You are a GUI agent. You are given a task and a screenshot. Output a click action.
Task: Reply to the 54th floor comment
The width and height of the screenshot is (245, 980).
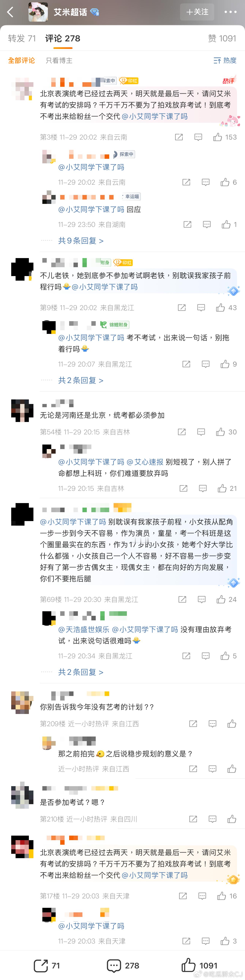[x=201, y=432]
